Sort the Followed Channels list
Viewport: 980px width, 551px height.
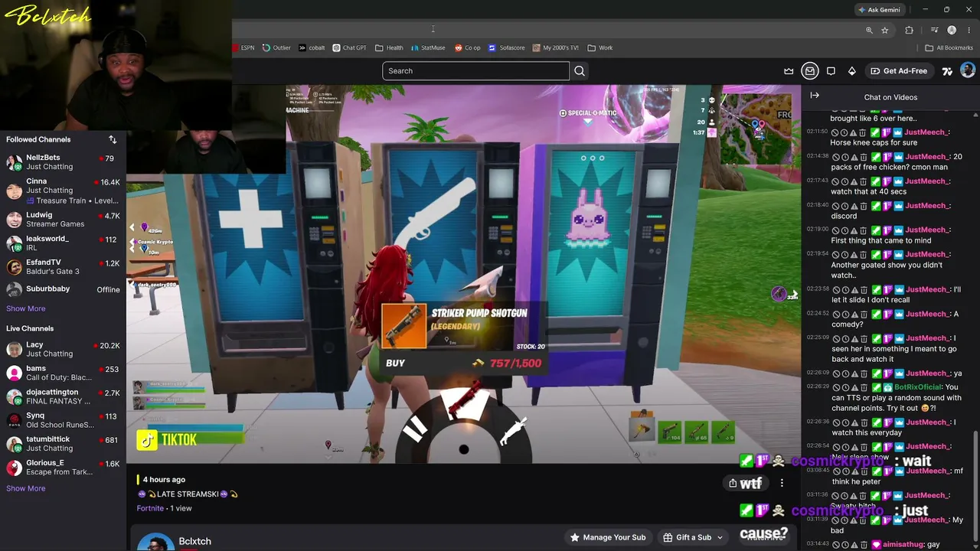point(113,139)
